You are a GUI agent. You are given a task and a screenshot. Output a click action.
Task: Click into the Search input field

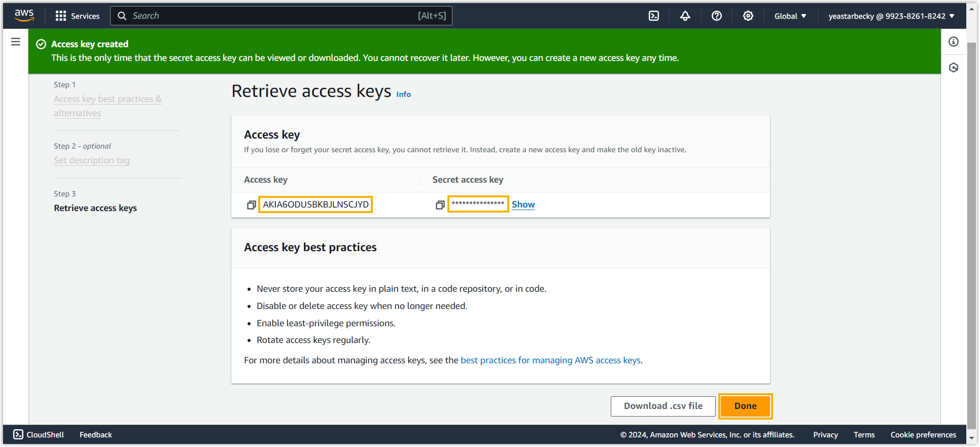(274, 16)
